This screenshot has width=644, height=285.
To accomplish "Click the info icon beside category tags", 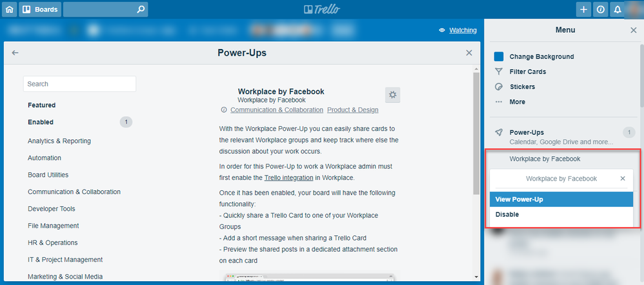I will [x=224, y=110].
